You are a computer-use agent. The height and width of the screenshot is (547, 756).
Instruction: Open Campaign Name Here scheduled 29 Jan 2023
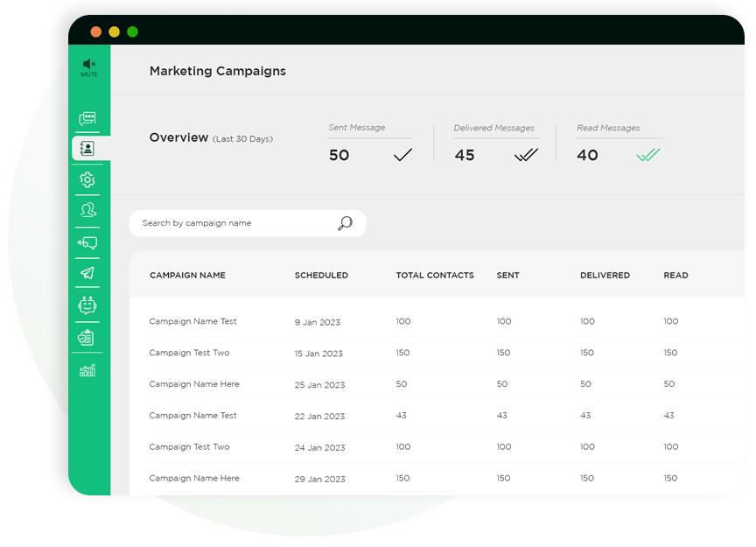click(x=194, y=478)
